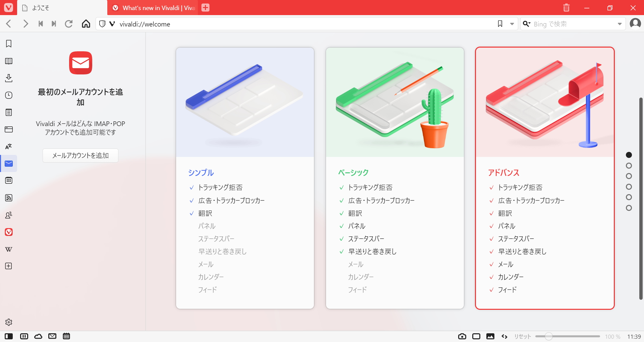Expand the address bar dropdown arrow

click(x=512, y=24)
